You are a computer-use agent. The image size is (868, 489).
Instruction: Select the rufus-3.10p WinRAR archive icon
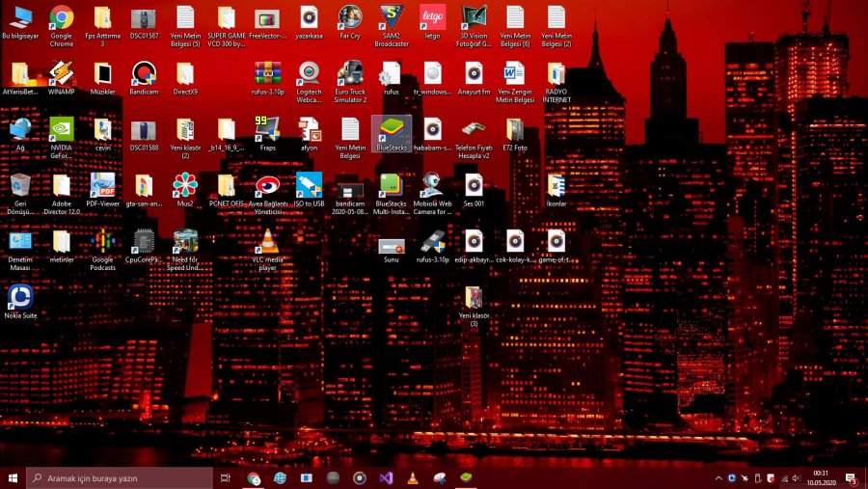click(268, 78)
